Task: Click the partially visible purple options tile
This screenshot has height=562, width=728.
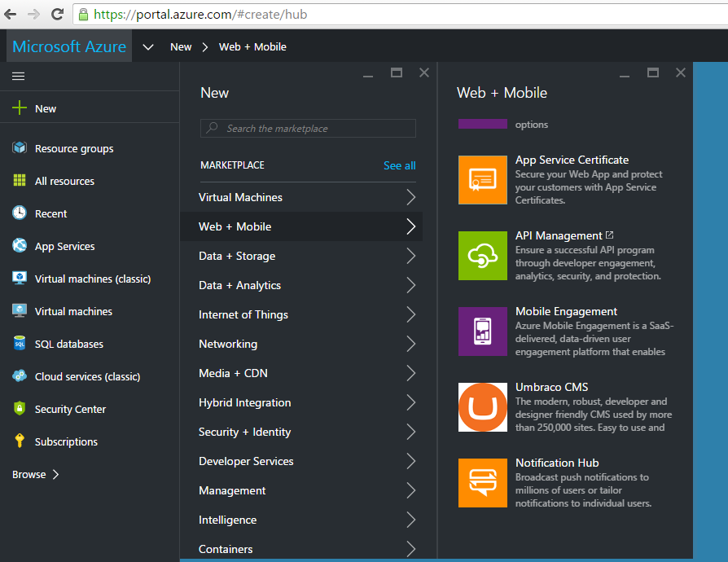Action: pos(483,124)
